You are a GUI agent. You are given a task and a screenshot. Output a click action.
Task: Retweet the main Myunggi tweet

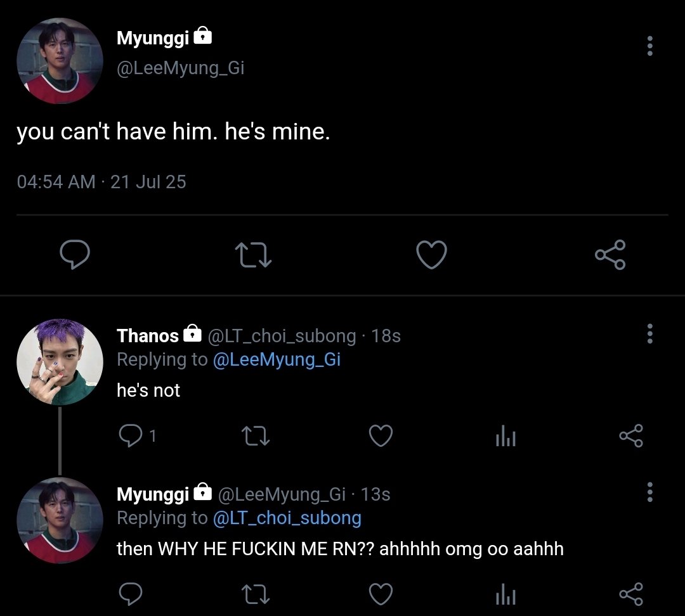tap(253, 255)
